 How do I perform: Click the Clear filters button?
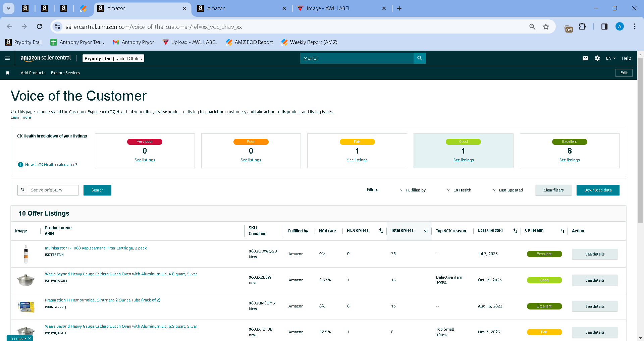click(553, 190)
